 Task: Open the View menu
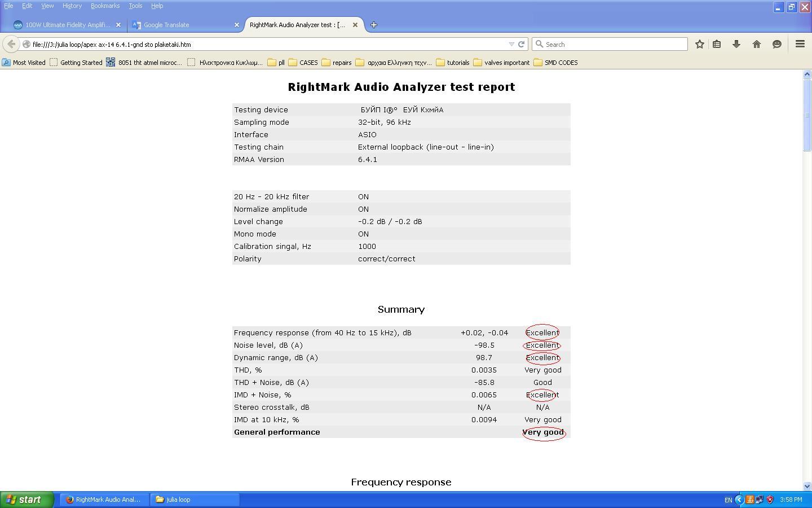47,6
